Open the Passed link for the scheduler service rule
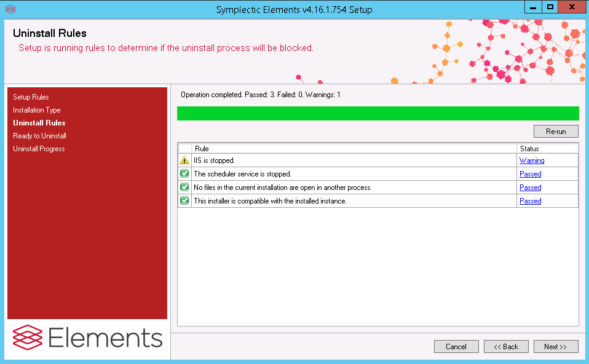This screenshot has height=364, width=589. pos(530,174)
